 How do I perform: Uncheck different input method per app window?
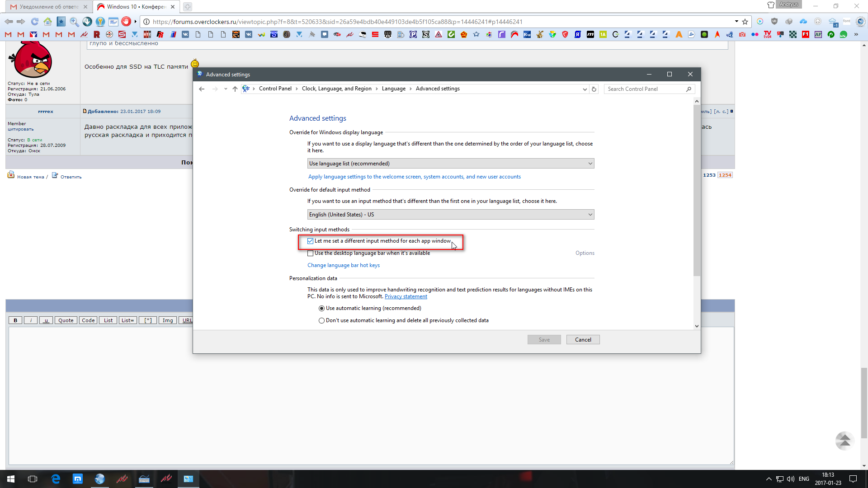(x=310, y=241)
